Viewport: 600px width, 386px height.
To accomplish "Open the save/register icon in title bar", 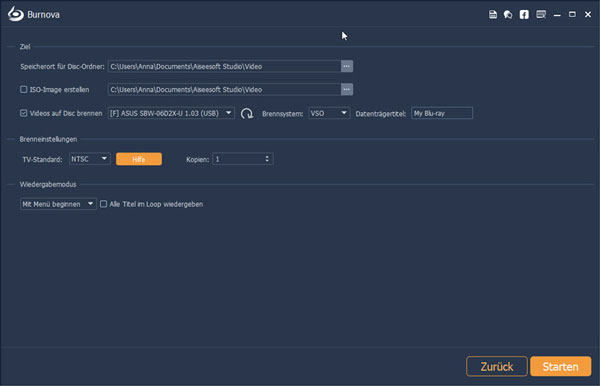I will pyautogui.click(x=493, y=15).
